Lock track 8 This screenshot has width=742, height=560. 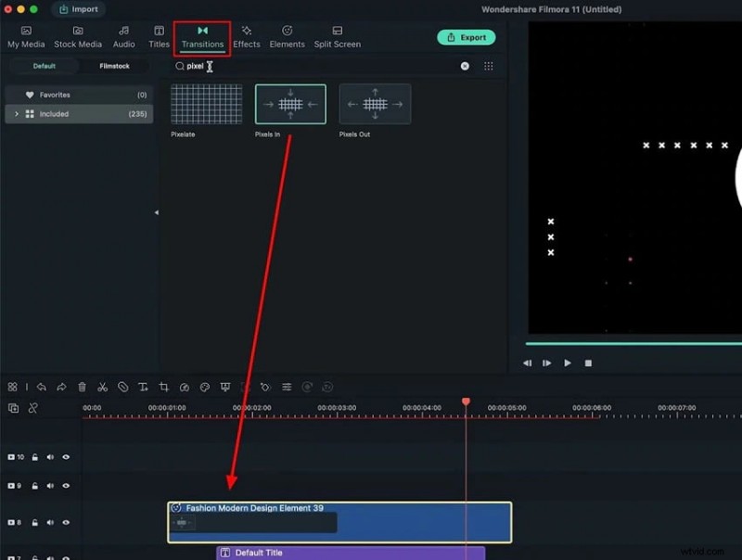click(x=35, y=522)
